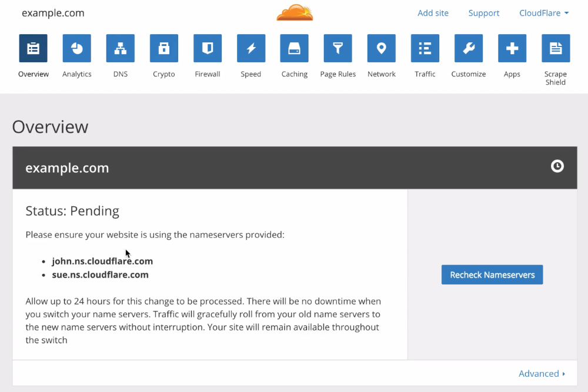Screen dimensions: 588x392
Task: Open the Firewall shield icon
Action: click(208, 48)
